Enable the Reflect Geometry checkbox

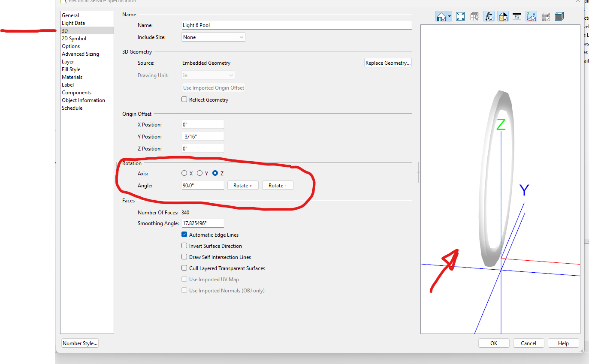coord(184,99)
